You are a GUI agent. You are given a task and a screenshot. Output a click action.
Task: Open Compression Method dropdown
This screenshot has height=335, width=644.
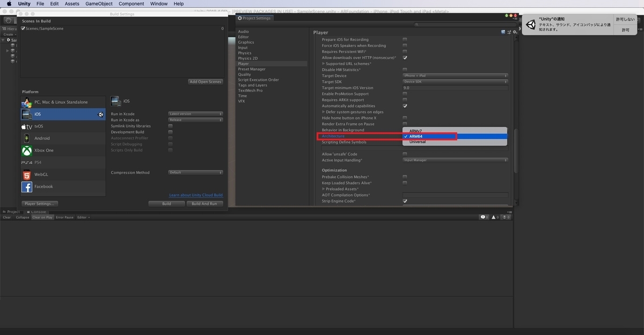coord(195,173)
